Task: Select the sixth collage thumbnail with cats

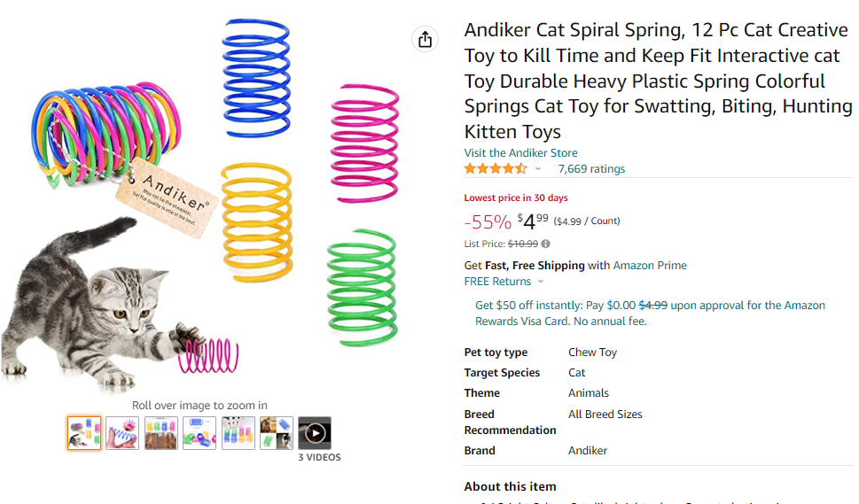Action: (x=277, y=433)
